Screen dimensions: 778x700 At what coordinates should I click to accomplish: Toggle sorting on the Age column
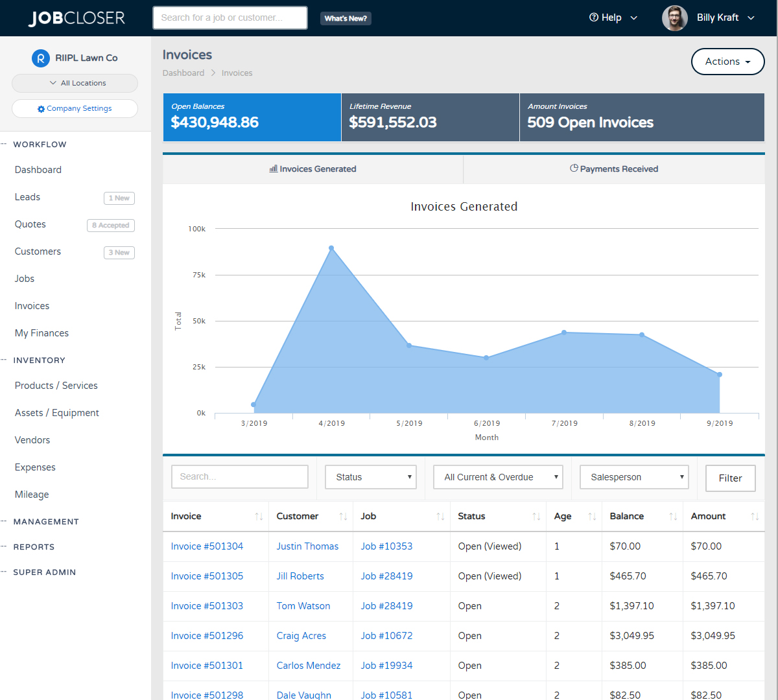tap(591, 516)
